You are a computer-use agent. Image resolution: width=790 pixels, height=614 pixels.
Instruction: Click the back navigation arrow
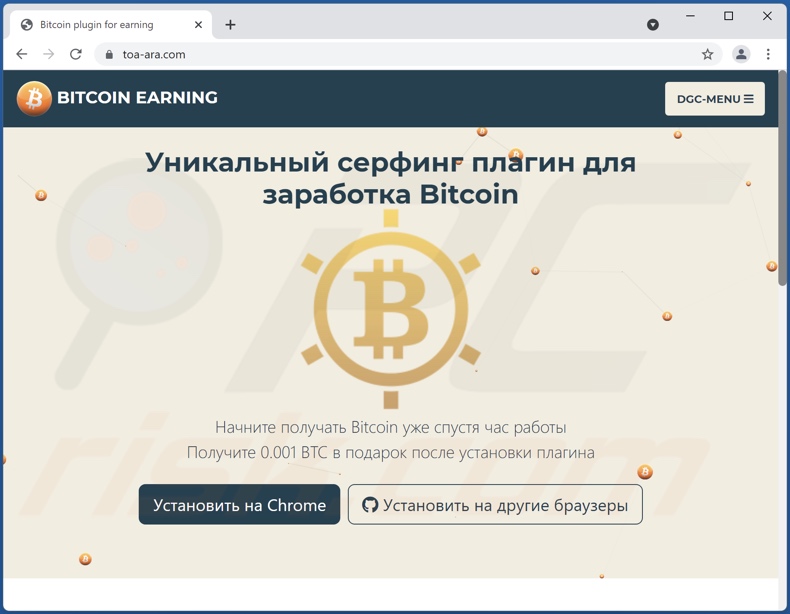22,54
